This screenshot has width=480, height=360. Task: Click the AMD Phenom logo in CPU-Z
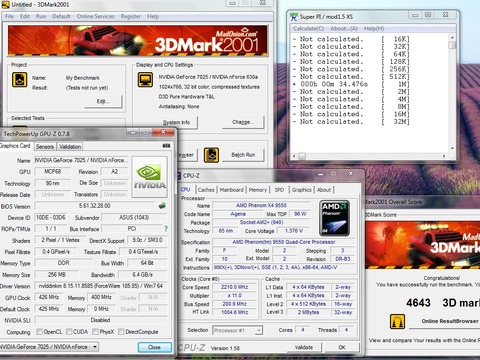click(334, 218)
